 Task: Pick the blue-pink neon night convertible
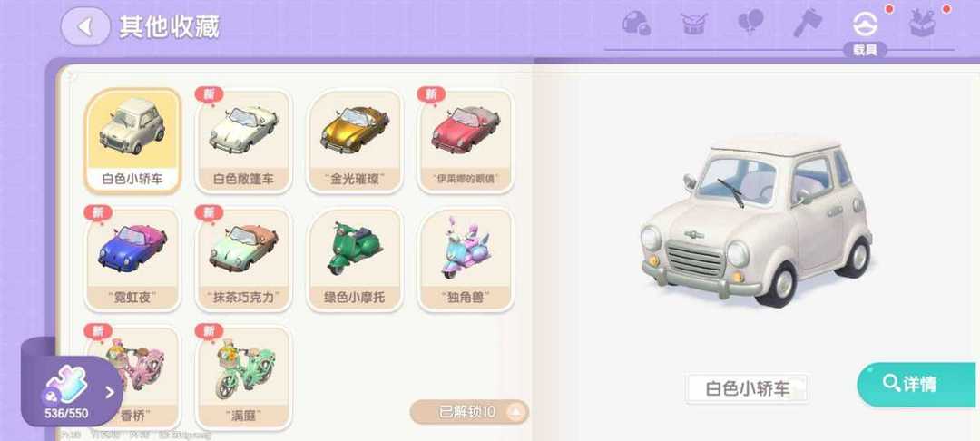[132, 260]
